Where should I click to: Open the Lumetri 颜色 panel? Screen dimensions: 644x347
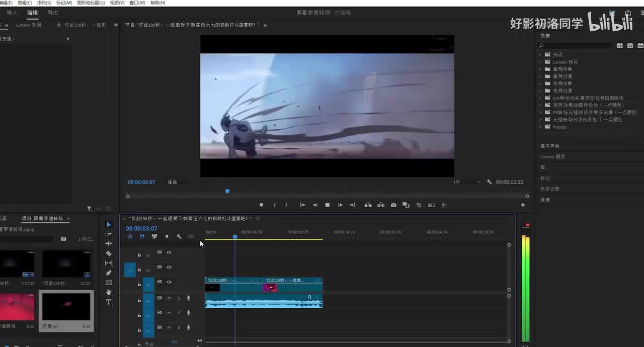[x=552, y=157]
